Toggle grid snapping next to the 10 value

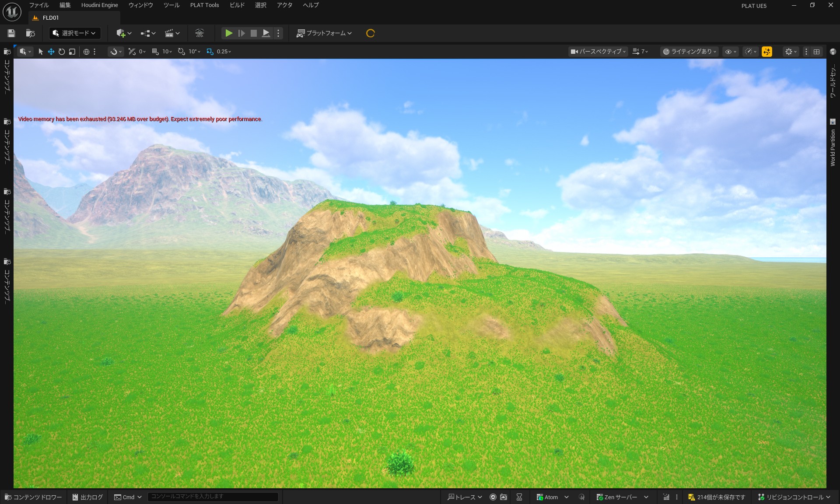(x=154, y=52)
